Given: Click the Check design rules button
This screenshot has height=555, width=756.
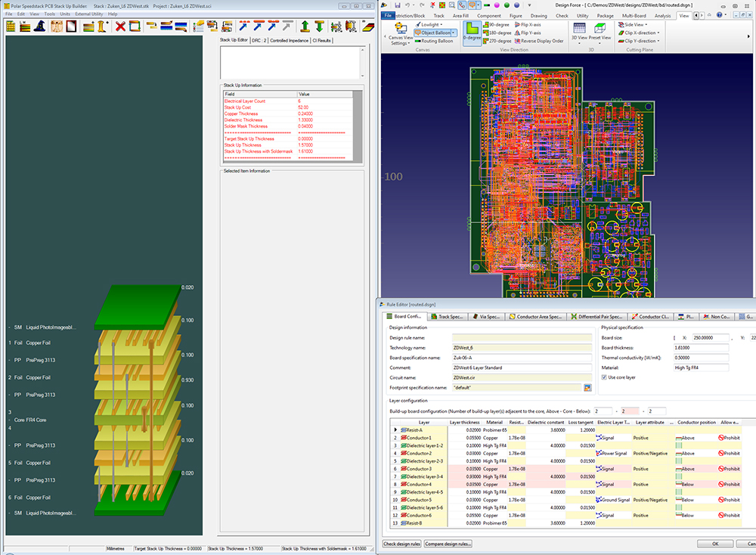Looking at the screenshot, I should 402,544.
